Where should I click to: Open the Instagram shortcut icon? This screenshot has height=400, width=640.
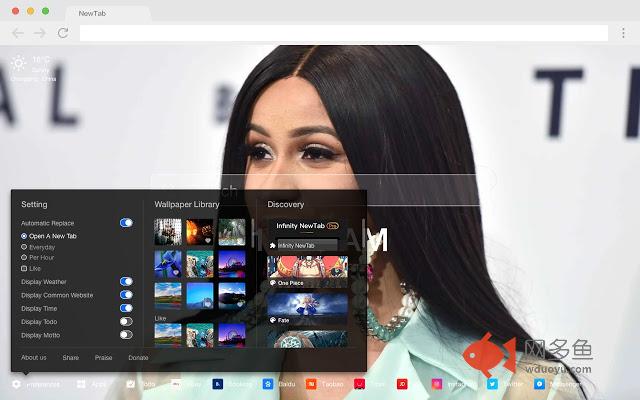point(437,384)
